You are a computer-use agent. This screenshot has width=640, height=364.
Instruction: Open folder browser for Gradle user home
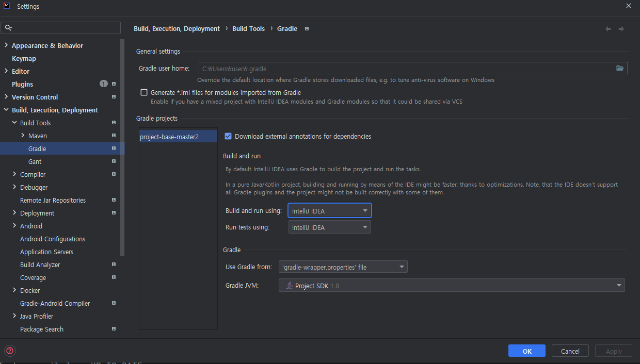[620, 68]
